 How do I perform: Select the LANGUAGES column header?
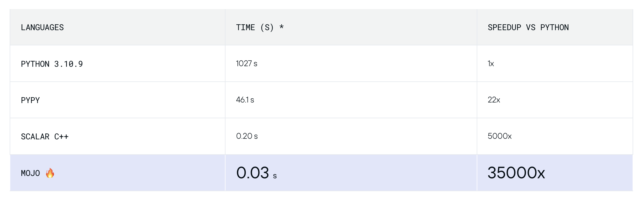coord(42,28)
